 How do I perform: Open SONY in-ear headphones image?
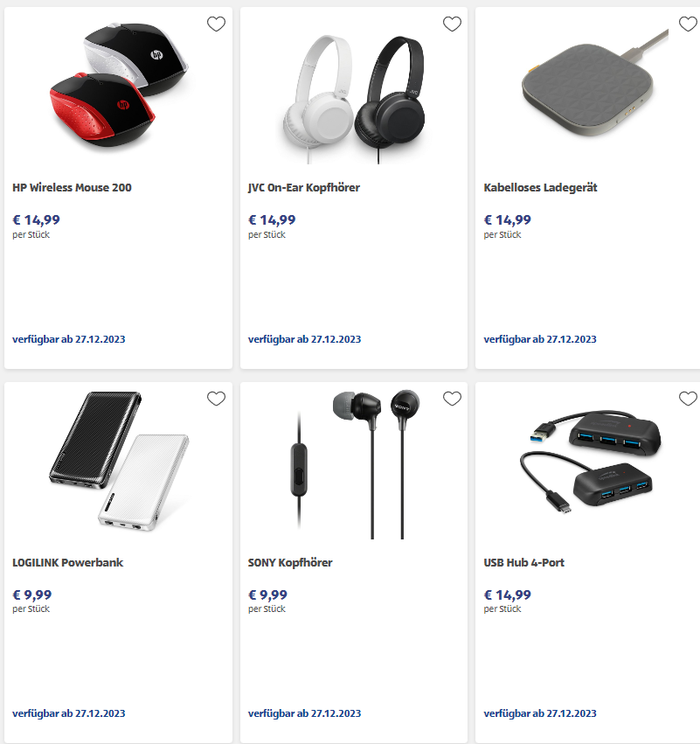pyautogui.click(x=354, y=464)
